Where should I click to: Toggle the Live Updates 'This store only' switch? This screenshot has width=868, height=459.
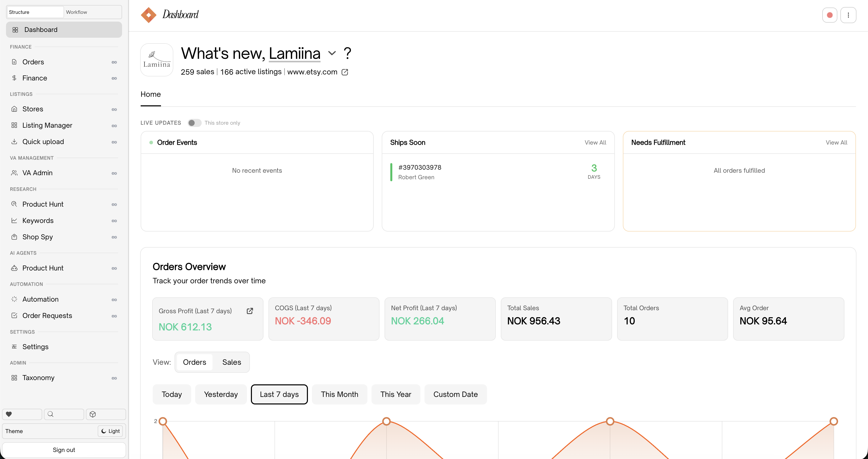coord(194,123)
